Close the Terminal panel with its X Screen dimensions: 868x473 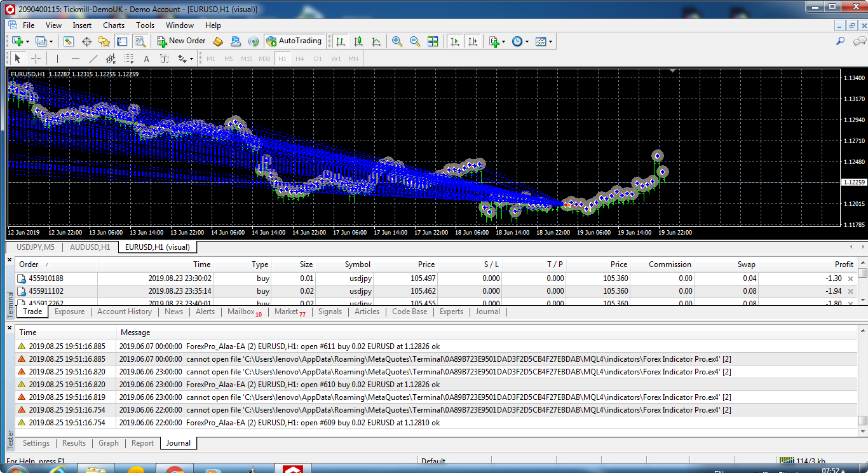pos(10,259)
